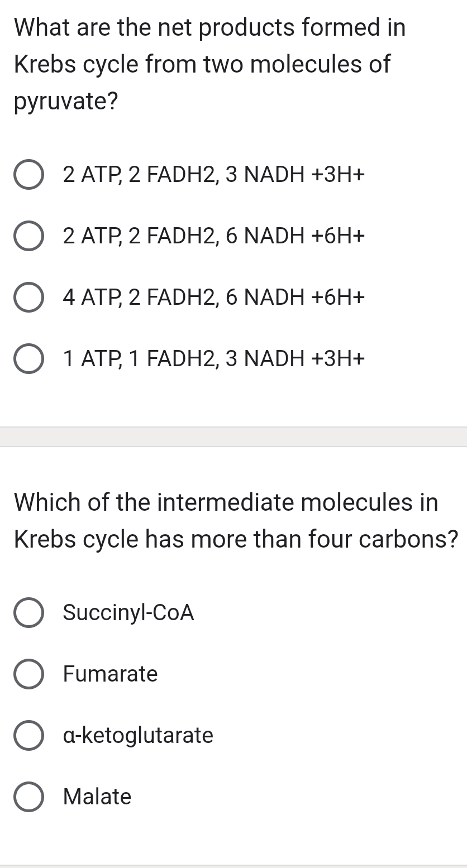This screenshot has width=467, height=868.
Task: Click the answer text "α-ketoglutarate"
Action: tap(138, 736)
